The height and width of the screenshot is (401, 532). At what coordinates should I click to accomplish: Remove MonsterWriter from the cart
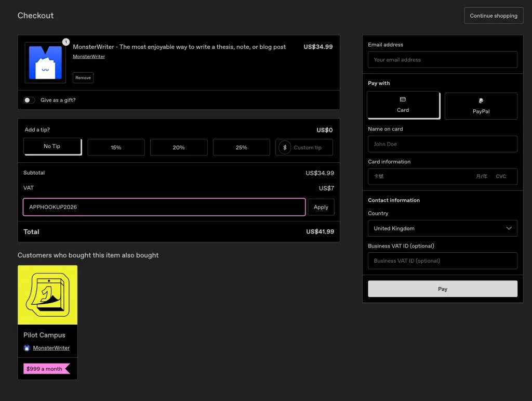(83, 77)
